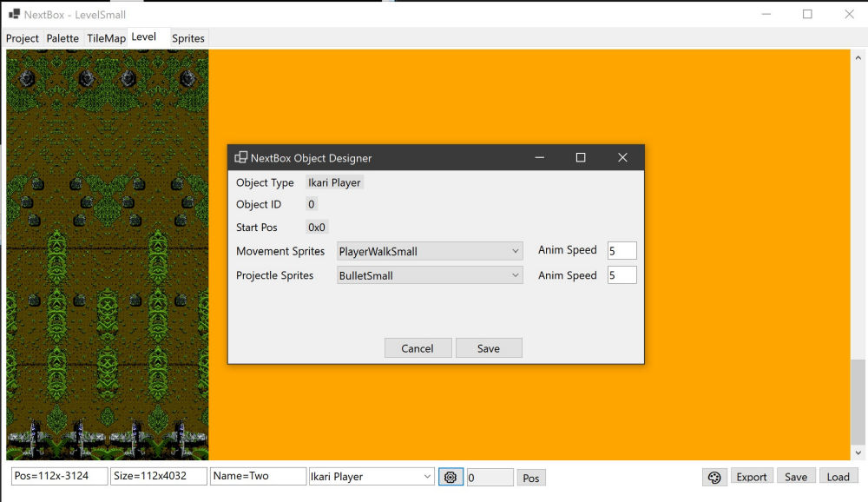Maximize the Object Designer dialog
The height and width of the screenshot is (502, 868).
pos(581,157)
